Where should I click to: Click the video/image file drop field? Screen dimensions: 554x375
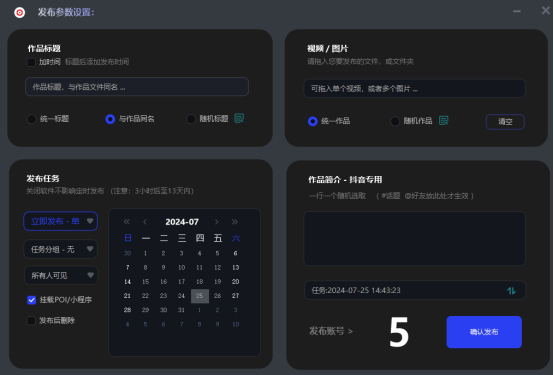click(414, 88)
